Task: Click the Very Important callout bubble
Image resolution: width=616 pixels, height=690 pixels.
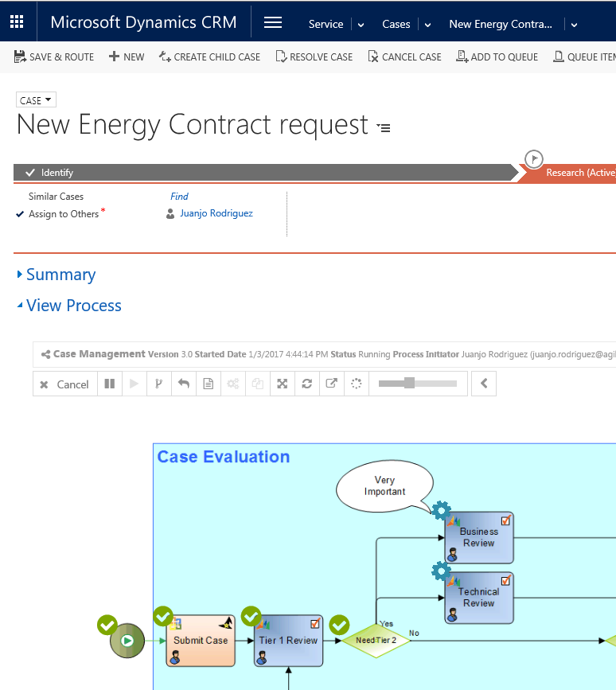Action: pos(384,485)
